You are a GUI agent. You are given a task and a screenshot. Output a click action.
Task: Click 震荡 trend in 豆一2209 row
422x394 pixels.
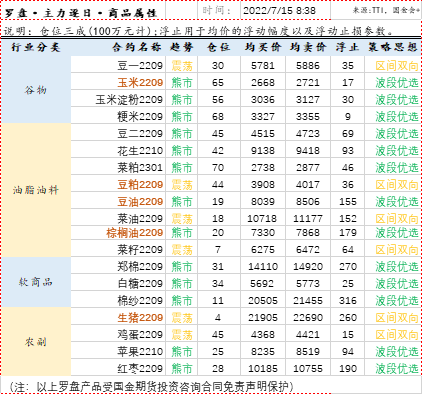click(x=182, y=66)
